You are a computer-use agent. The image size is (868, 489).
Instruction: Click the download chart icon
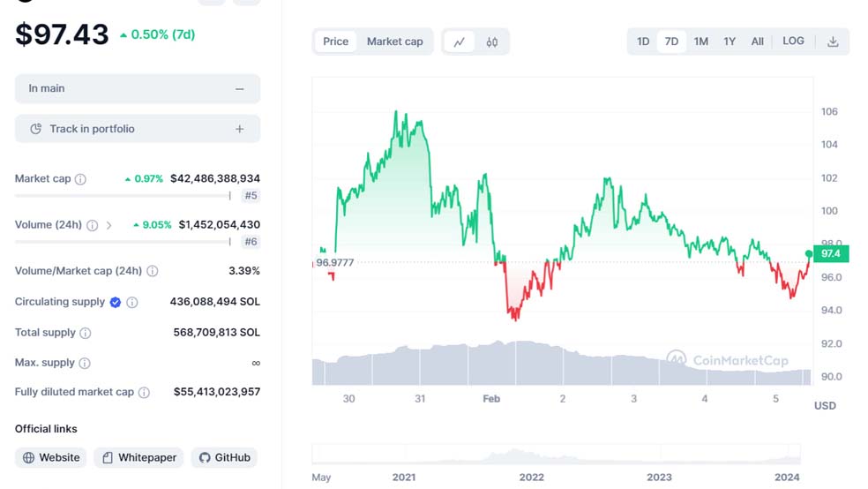[833, 41]
